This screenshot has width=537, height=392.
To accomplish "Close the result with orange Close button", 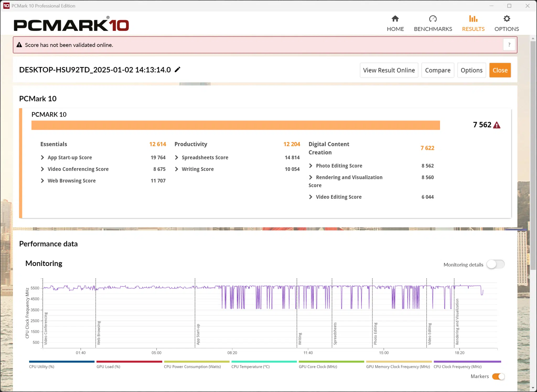I will click(x=500, y=70).
